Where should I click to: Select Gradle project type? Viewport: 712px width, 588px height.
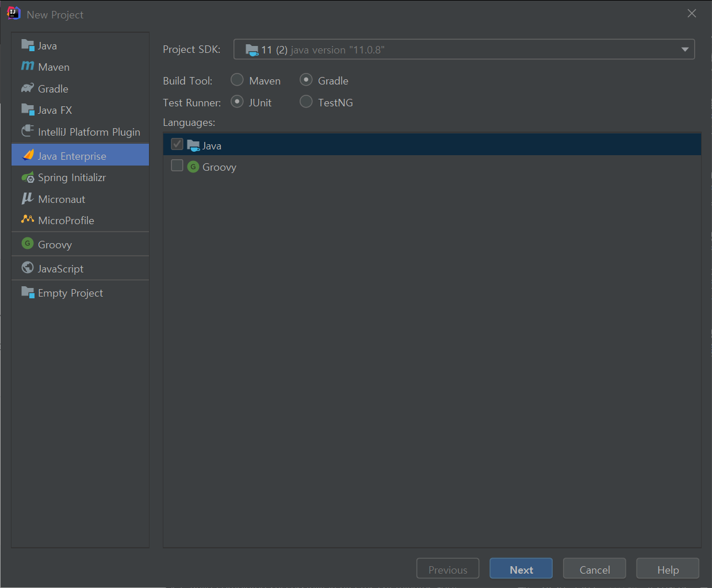(x=80, y=89)
